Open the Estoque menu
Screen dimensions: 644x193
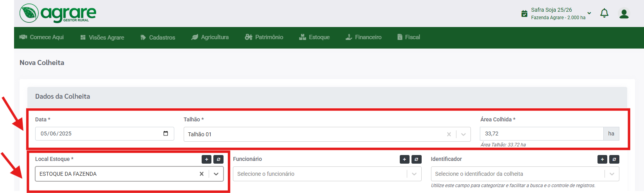315,37
